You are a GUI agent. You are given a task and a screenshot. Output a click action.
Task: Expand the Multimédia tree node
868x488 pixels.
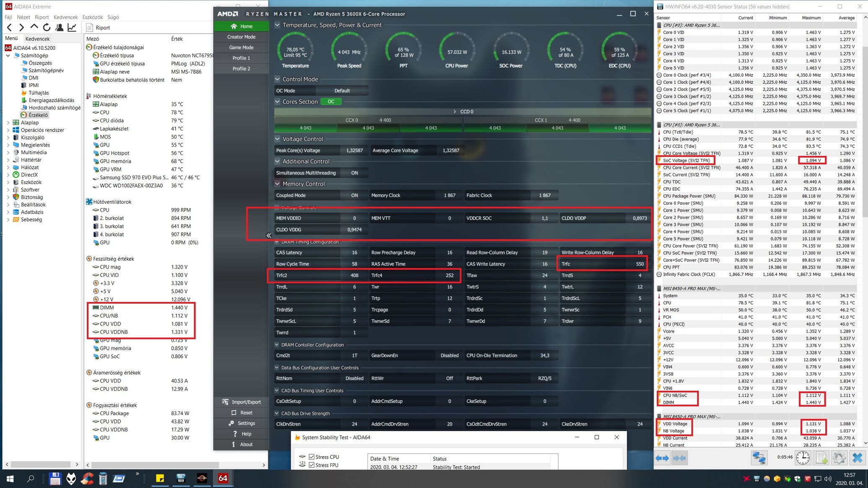click(8, 152)
